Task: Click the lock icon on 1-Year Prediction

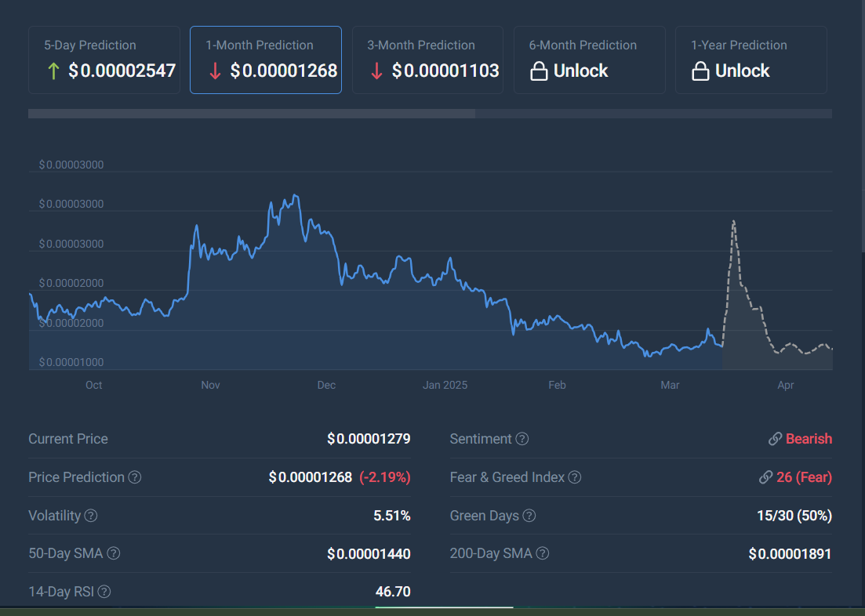Action: click(x=700, y=71)
